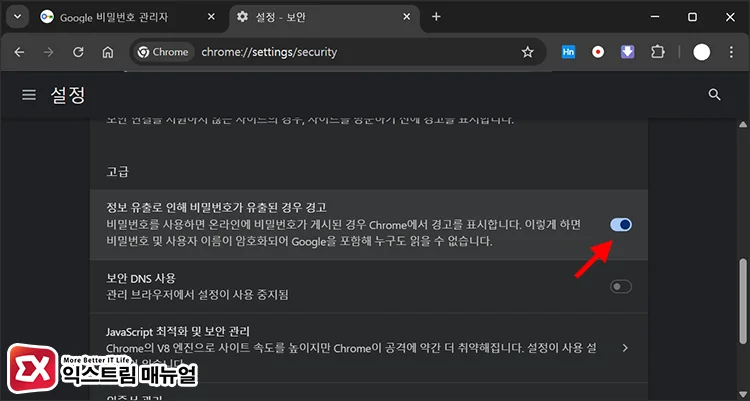Close the Google 비밀번호 관리자 tab
Viewport: 750px width, 401px height.
pyautogui.click(x=211, y=17)
